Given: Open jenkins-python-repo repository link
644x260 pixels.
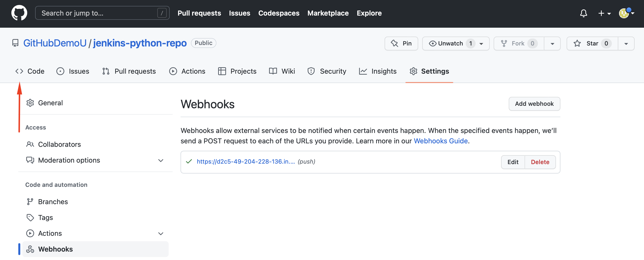Looking at the screenshot, I should coord(140,43).
